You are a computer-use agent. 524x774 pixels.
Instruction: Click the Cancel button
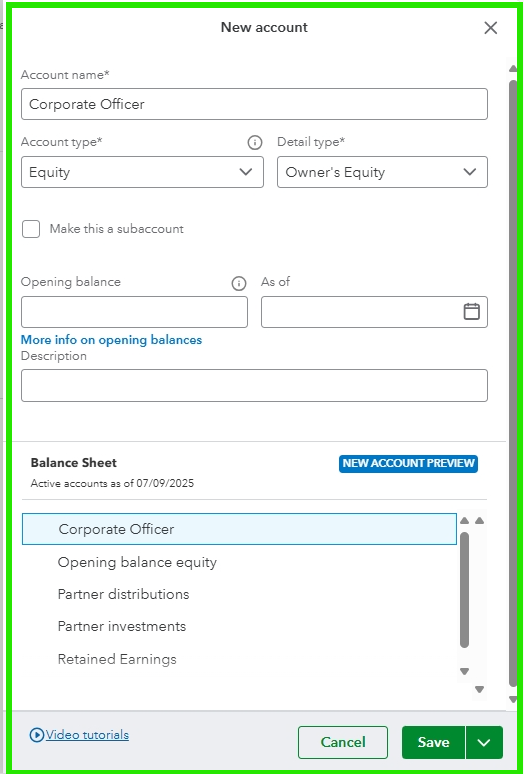(x=343, y=742)
